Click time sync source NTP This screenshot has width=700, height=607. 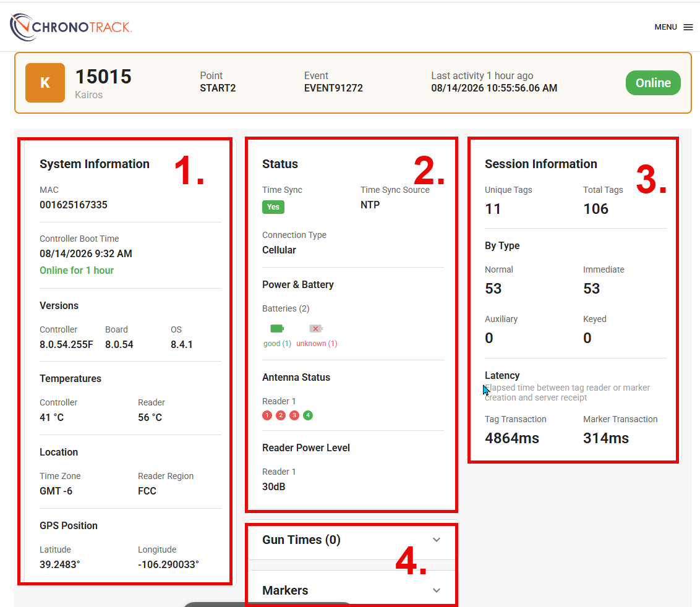[x=370, y=205]
